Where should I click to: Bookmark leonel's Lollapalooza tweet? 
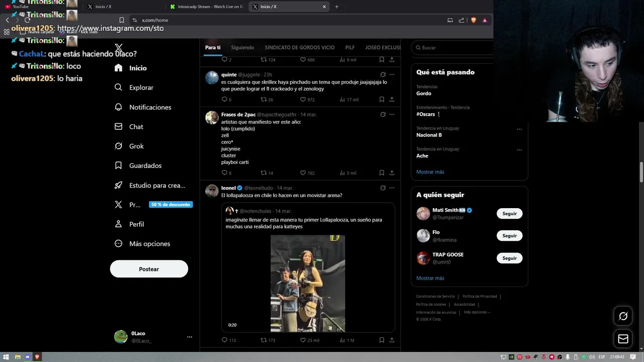382,340
